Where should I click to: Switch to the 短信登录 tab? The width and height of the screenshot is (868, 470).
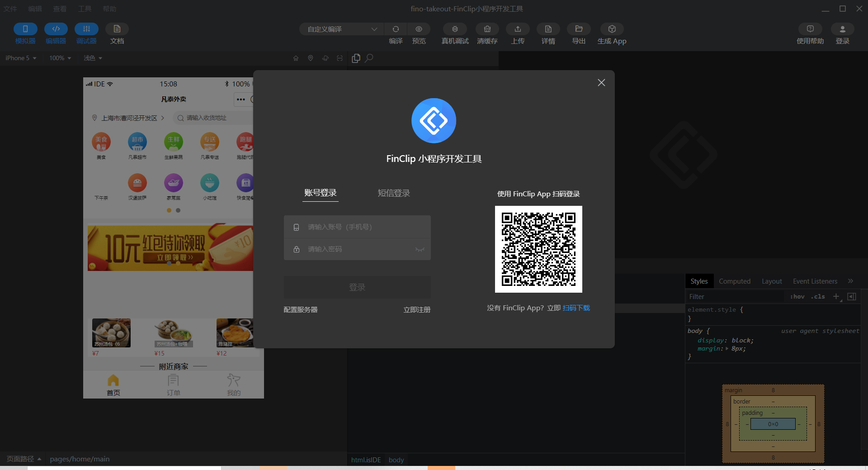[394, 193]
